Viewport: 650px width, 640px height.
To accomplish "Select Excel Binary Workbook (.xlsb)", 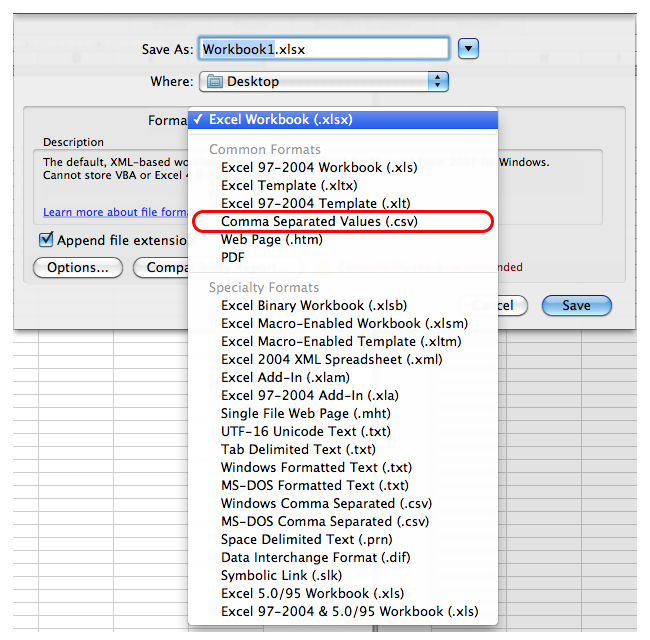I will (x=343, y=305).
